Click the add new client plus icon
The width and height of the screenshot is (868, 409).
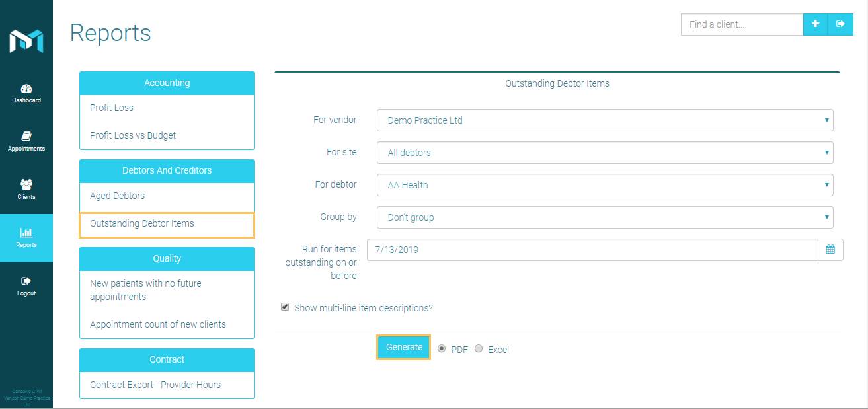click(x=815, y=24)
